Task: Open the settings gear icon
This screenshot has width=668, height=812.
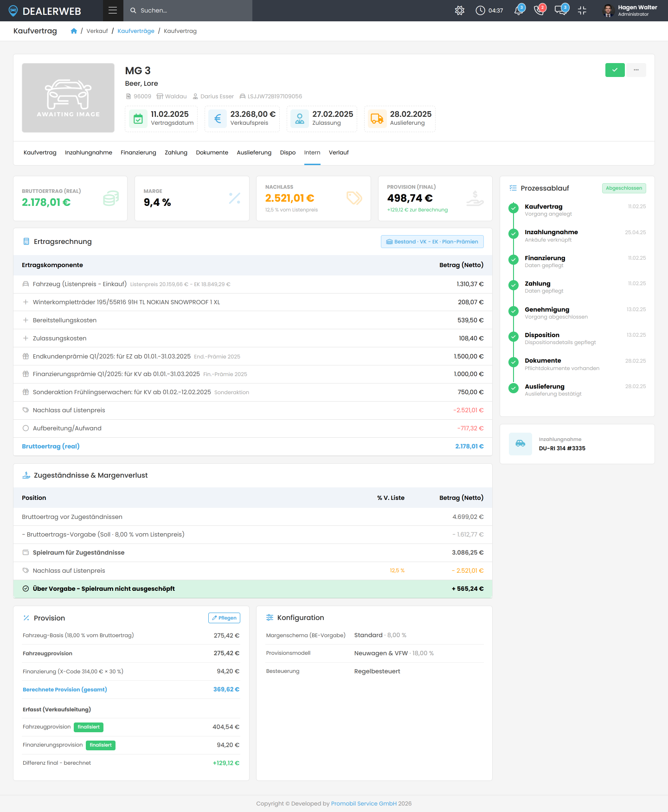Action: pyautogui.click(x=460, y=10)
